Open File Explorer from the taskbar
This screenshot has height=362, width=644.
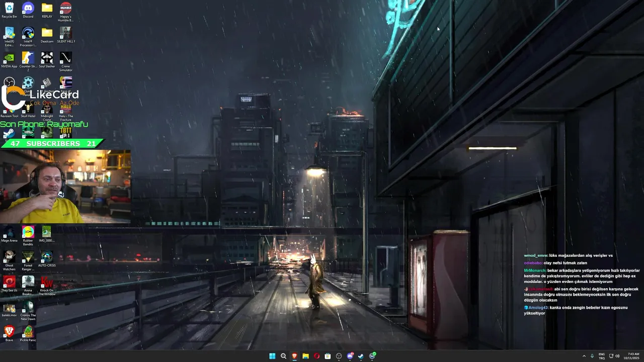305,356
